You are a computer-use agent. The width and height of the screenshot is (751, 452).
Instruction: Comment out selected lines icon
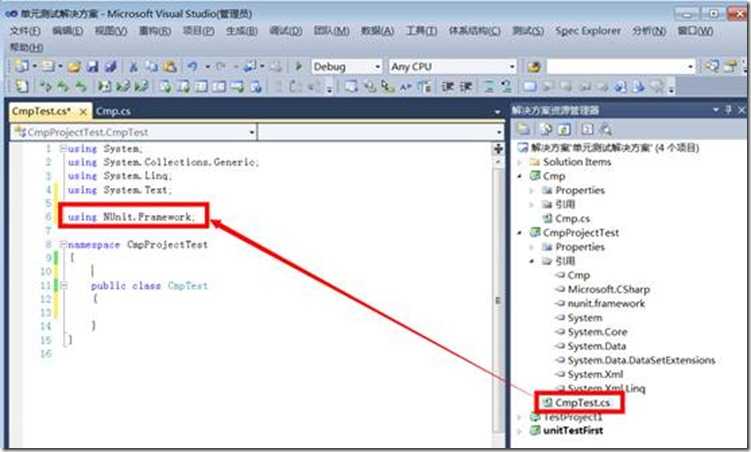click(x=489, y=87)
